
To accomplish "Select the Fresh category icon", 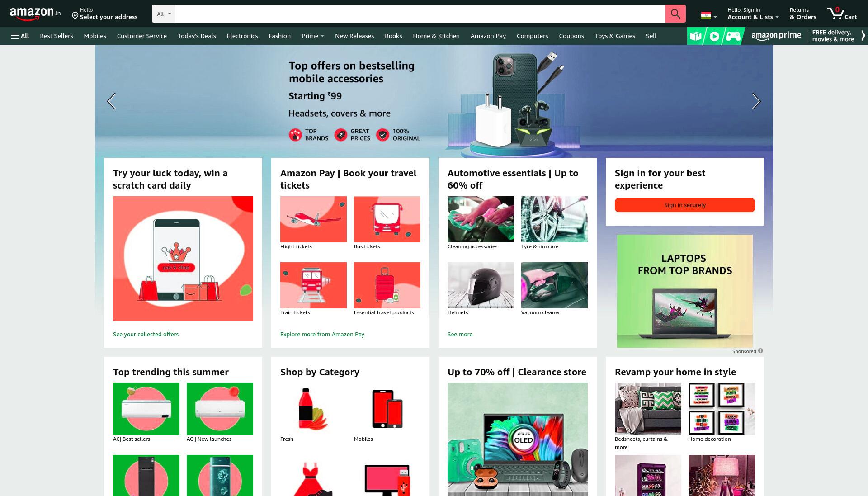I will click(x=313, y=409).
